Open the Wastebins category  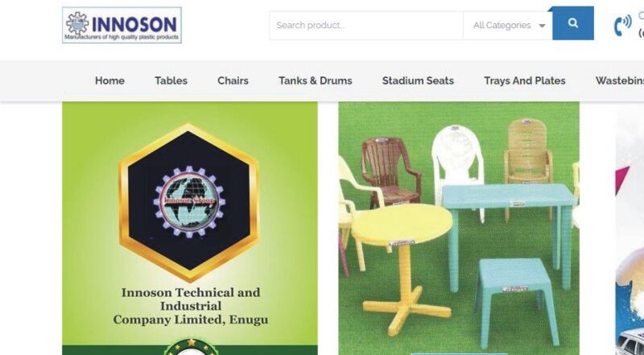pos(620,80)
